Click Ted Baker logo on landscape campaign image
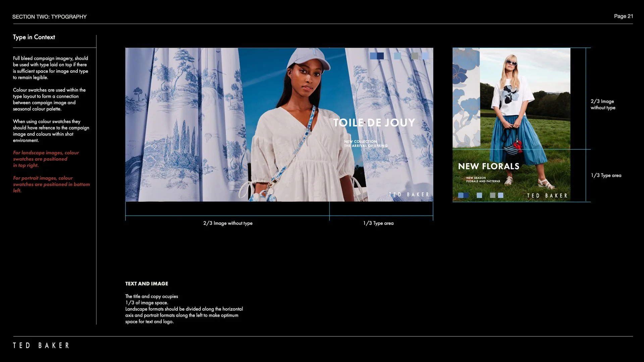 coord(409,195)
